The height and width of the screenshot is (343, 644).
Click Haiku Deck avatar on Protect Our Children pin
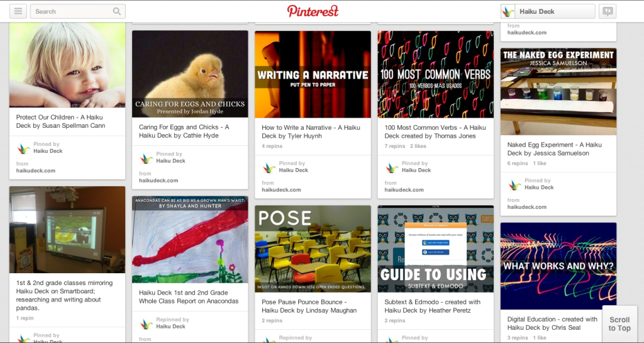click(x=23, y=148)
